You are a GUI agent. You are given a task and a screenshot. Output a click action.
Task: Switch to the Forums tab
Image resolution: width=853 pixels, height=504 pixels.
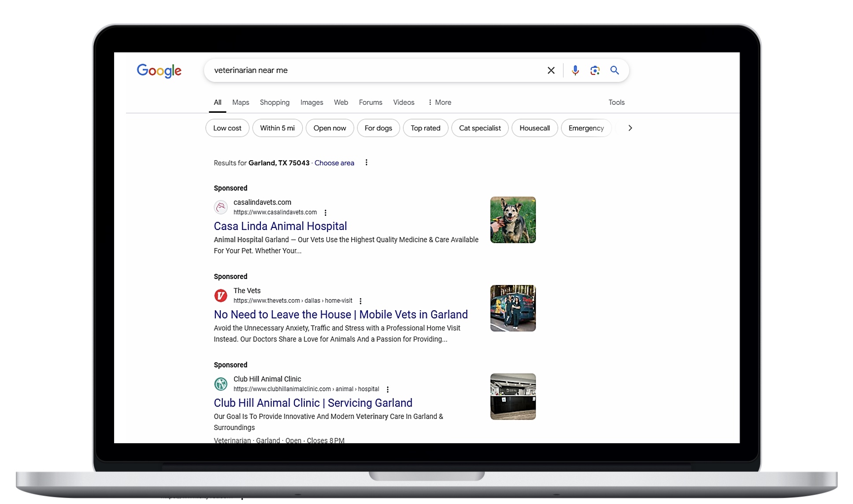click(371, 102)
